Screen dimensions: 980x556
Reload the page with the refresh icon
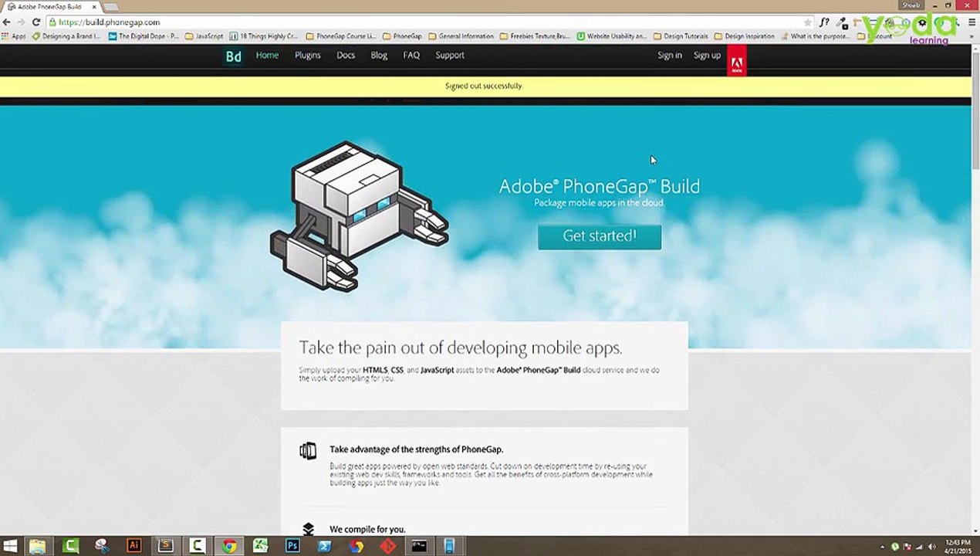(x=35, y=22)
